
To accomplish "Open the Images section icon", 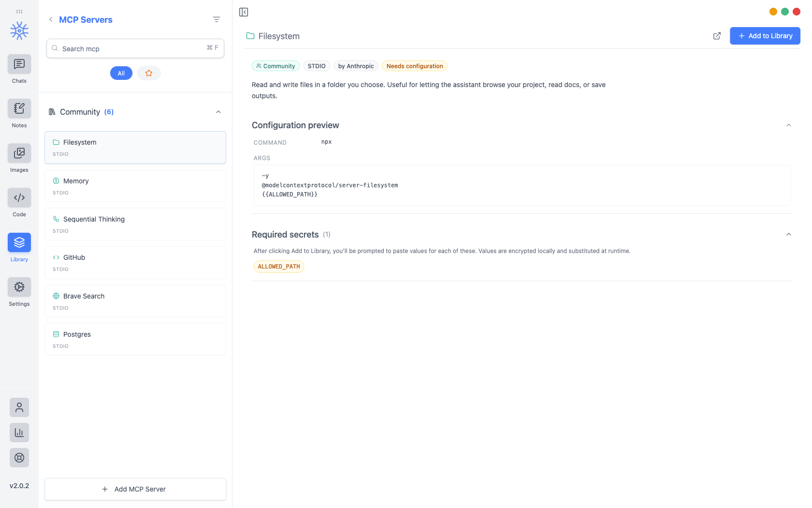I will [x=19, y=153].
